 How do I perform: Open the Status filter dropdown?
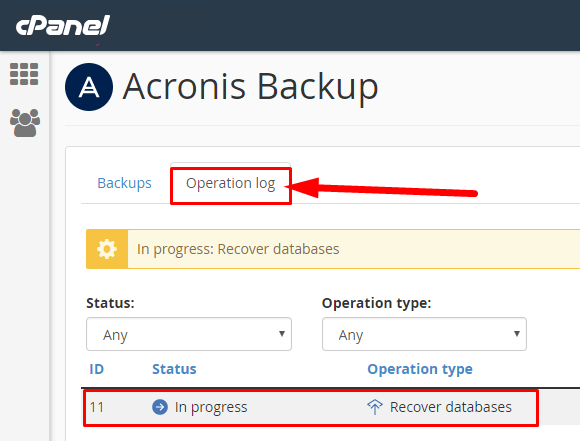(189, 334)
